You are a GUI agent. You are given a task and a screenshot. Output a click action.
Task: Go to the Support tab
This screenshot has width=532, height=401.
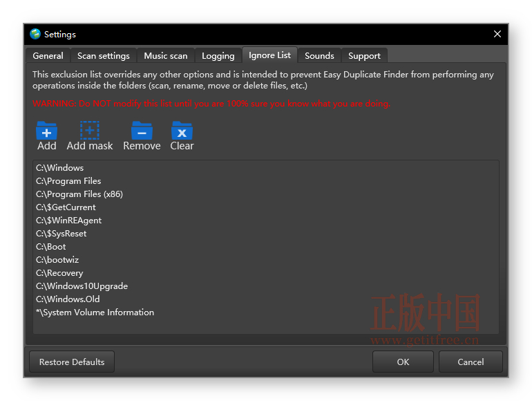[364, 56]
